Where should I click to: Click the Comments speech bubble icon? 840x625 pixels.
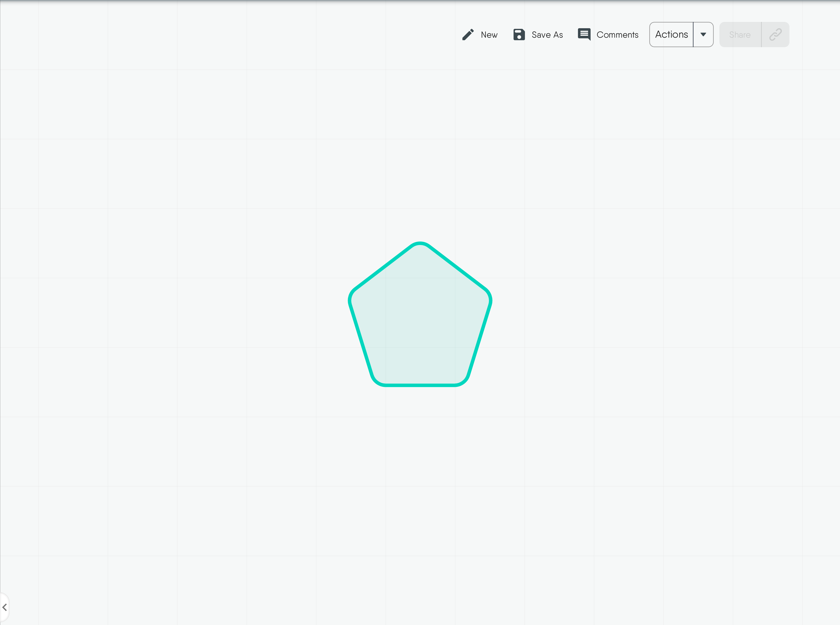(584, 35)
